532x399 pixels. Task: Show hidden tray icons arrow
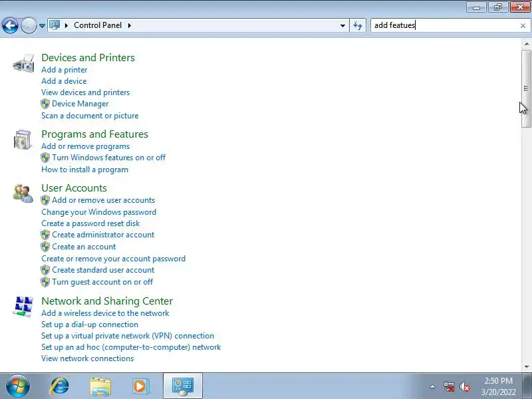click(432, 386)
